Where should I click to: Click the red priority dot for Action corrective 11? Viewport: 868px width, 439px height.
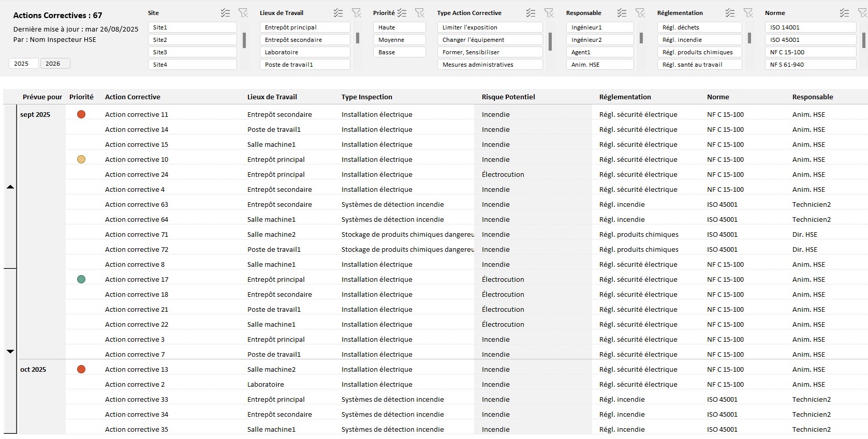pyautogui.click(x=81, y=114)
